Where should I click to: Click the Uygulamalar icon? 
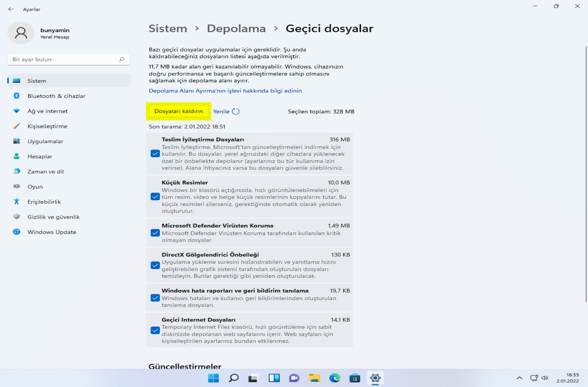17,141
